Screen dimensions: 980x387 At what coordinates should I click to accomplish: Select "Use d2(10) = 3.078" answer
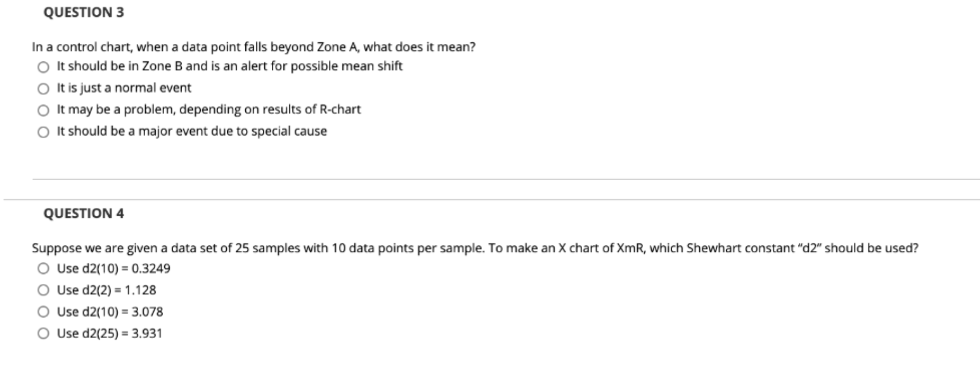[x=44, y=312]
